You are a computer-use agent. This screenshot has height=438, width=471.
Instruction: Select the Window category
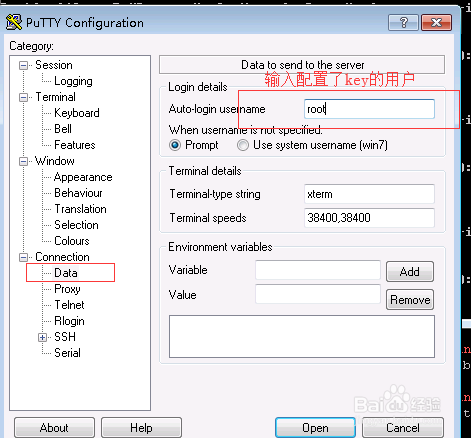coord(55,161)
